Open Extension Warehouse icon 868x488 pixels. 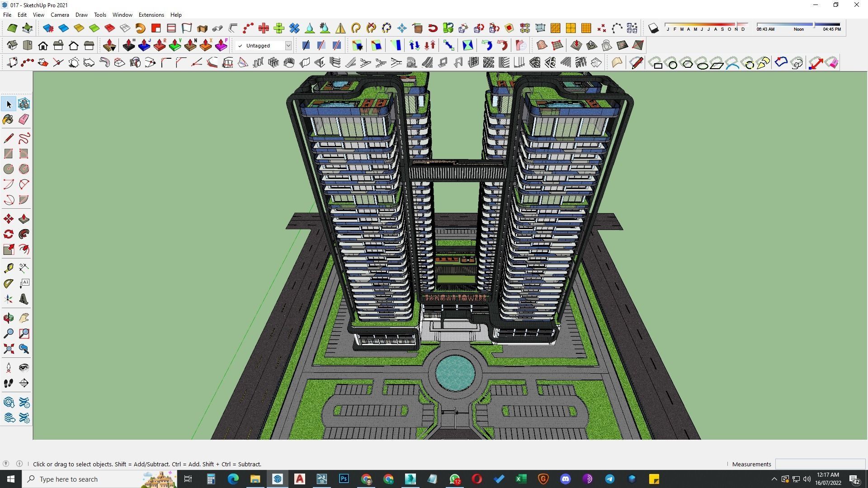(24, 402)
